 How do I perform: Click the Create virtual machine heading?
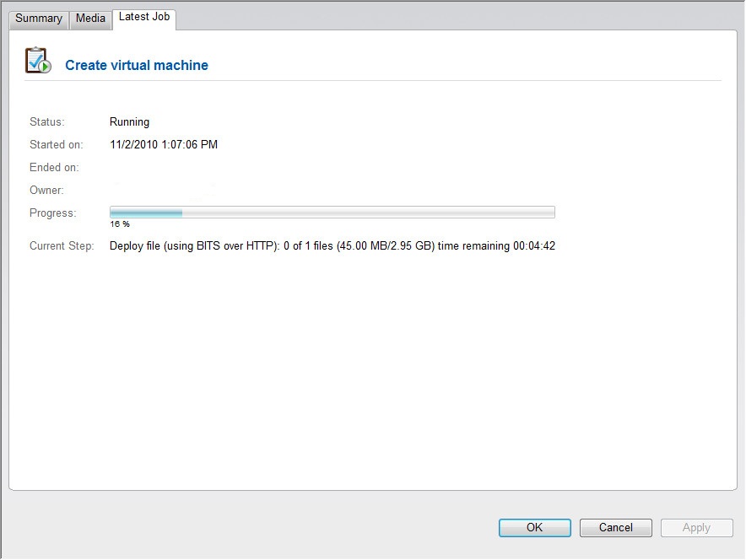tap(137, 66)
